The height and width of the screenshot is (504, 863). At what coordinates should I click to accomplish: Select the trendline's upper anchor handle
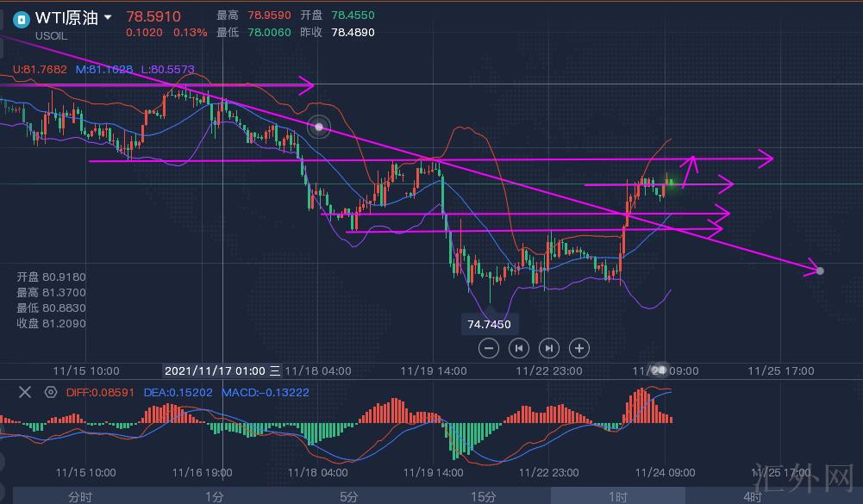point(320,127)
